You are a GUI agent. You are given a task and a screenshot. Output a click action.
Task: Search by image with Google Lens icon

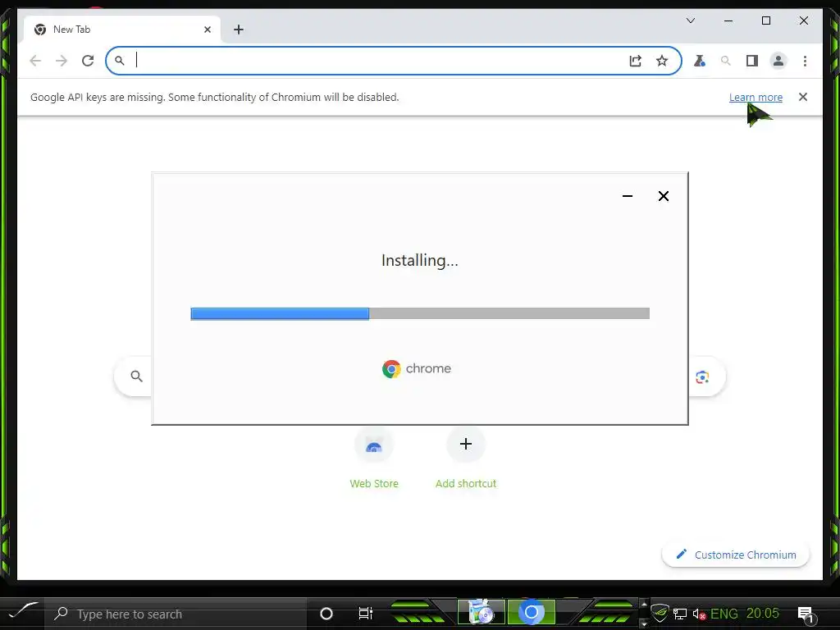[702, 377]
